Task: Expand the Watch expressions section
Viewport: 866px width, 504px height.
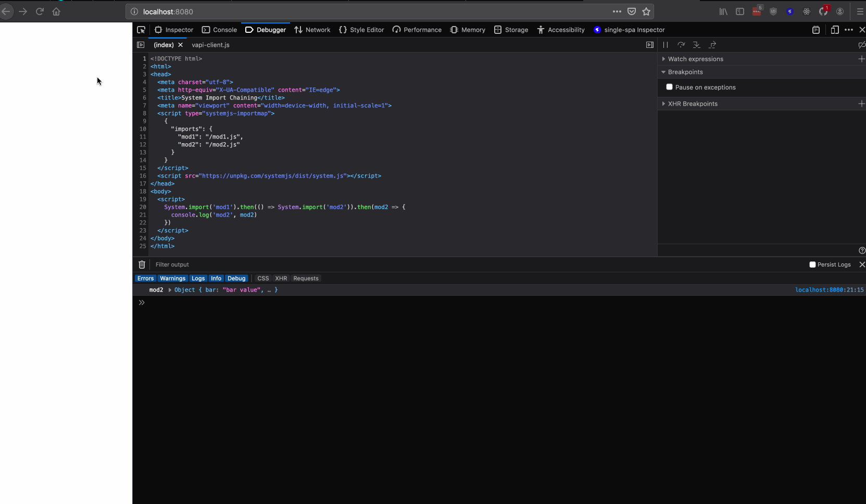Action: point(664,59)
